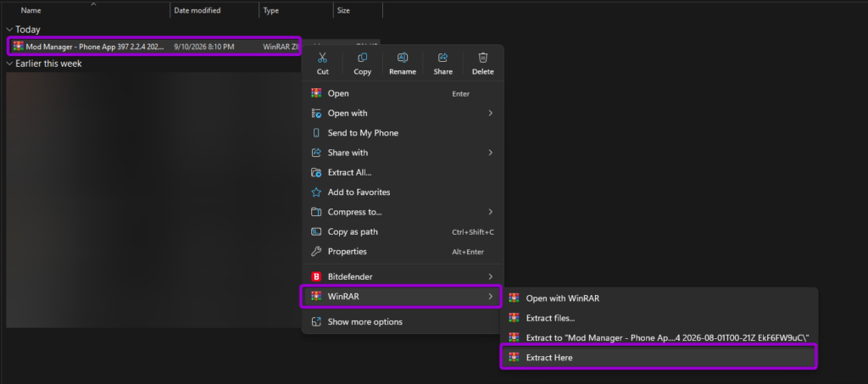Choose Open from the context menu
868x384 pixels.
[x=403, y=93]
